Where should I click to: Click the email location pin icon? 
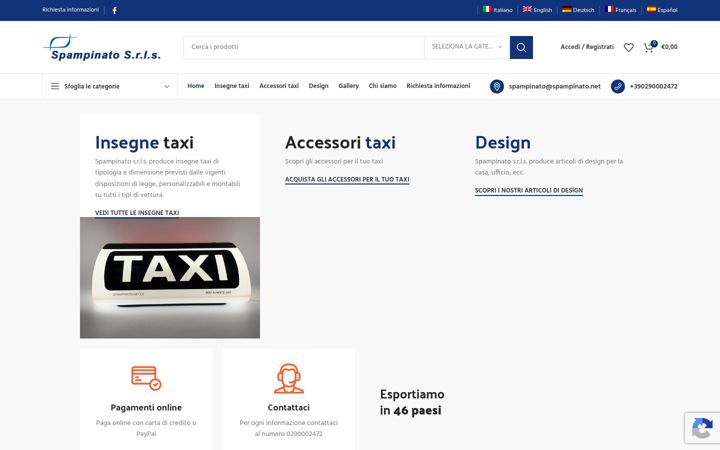point(497,86)
